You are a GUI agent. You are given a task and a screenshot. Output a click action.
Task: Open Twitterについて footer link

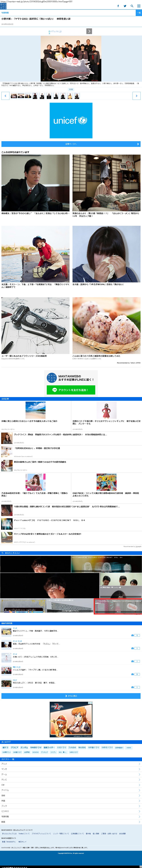pos(24,834)
